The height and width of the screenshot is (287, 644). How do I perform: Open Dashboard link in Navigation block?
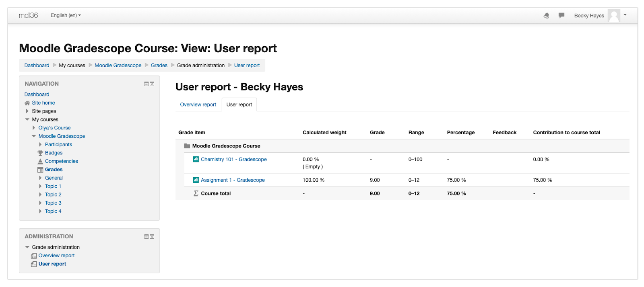(37, 94)
